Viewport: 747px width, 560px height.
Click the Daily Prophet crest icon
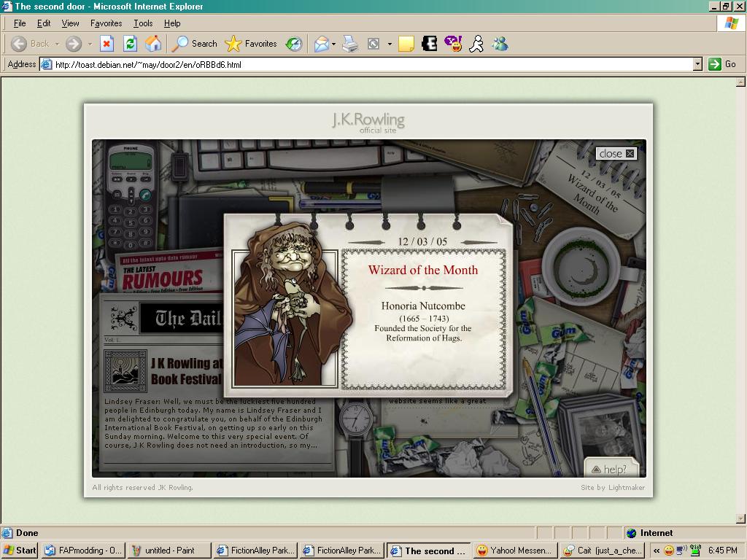coord(124,319)
